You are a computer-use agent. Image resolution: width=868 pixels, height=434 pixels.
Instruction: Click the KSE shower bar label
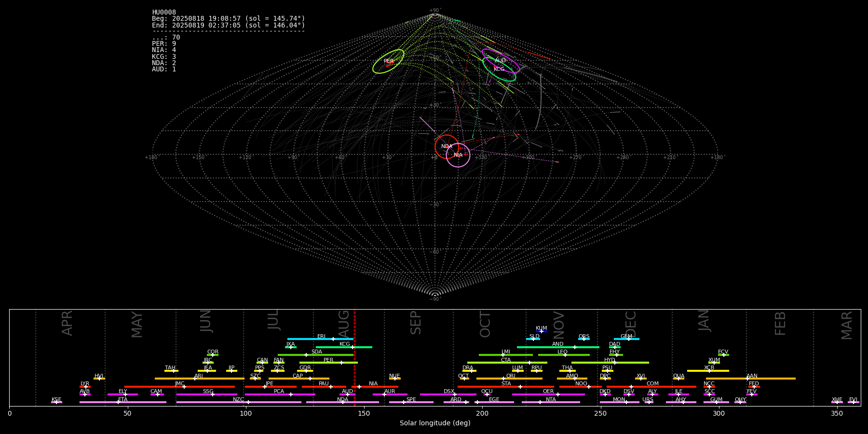click(x=56, y=400)
